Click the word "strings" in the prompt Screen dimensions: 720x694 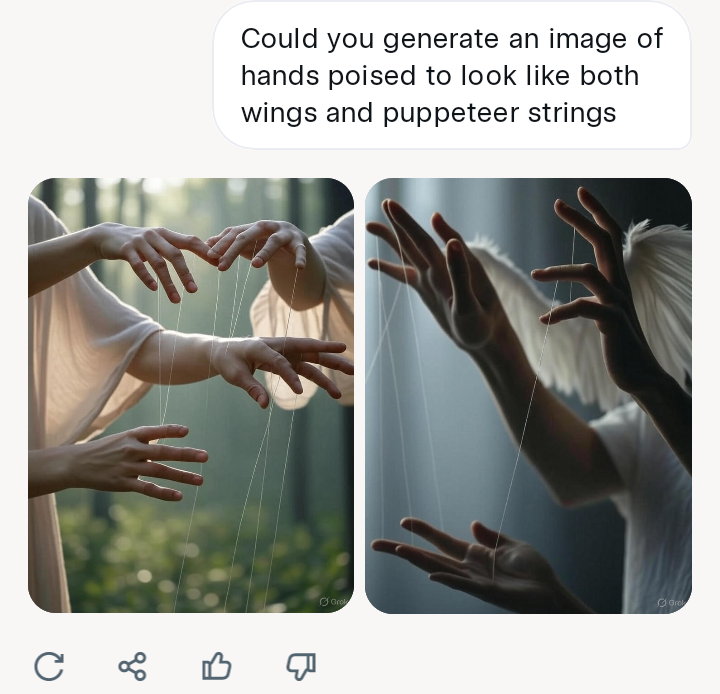point(572,113)
